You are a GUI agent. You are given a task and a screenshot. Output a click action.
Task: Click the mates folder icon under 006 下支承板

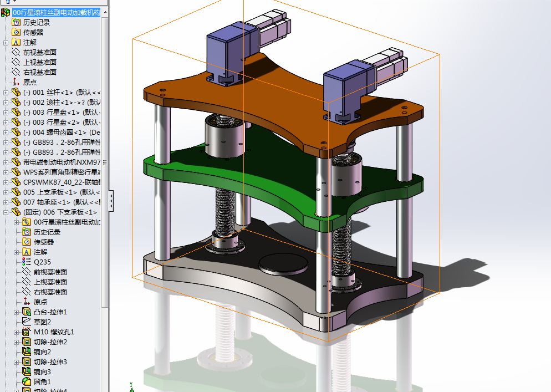[27, 222]
